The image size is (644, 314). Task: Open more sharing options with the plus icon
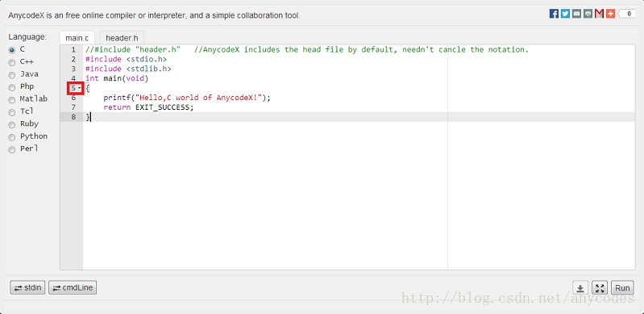tap(610, 14)
